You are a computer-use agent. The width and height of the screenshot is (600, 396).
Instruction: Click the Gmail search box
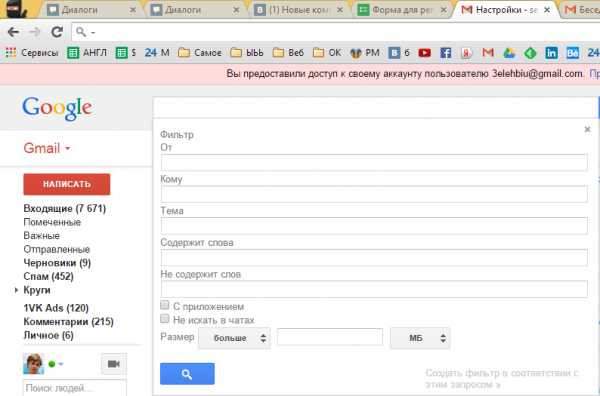pos(375,108)
